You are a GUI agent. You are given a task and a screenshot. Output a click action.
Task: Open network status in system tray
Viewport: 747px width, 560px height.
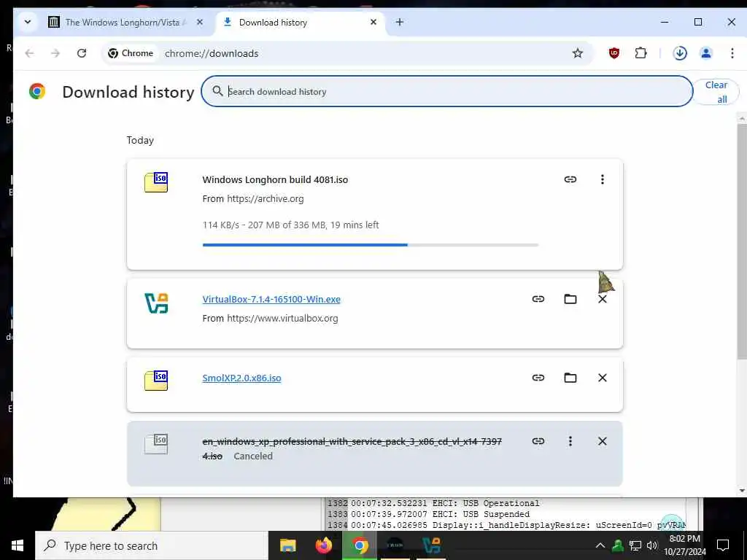[635, 545]
